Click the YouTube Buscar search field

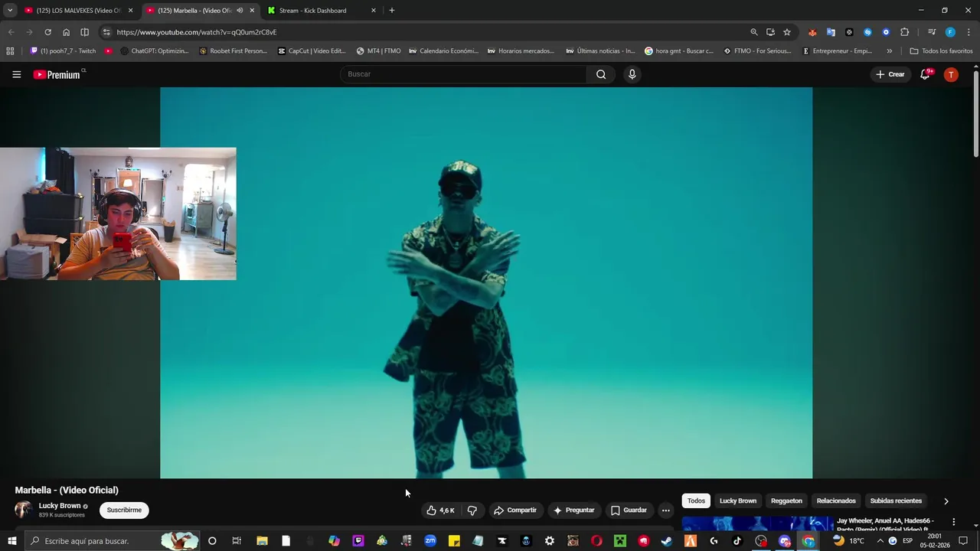coord(464,74)
